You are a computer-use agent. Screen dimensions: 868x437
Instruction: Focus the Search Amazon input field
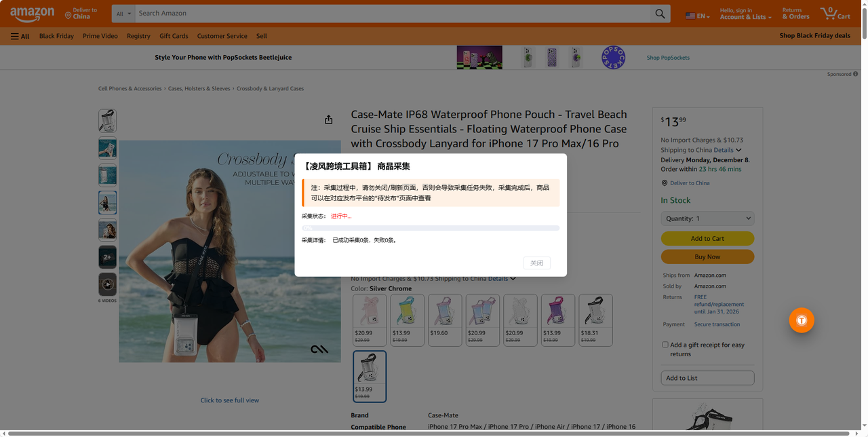(392, 14)
